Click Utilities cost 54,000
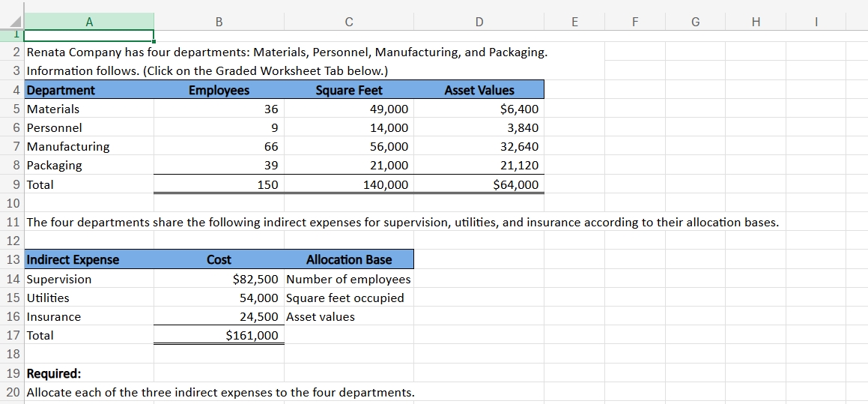The image size is (868, 404). click(x=219, y=298)
